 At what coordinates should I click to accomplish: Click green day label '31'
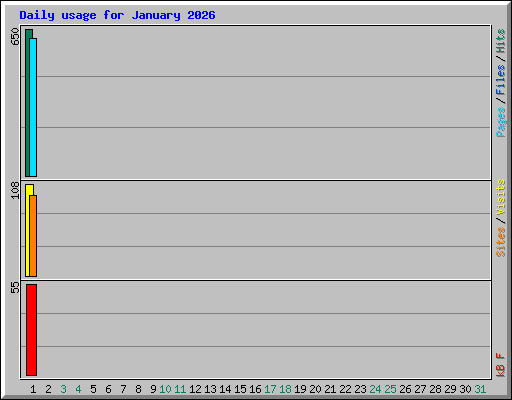480,389
